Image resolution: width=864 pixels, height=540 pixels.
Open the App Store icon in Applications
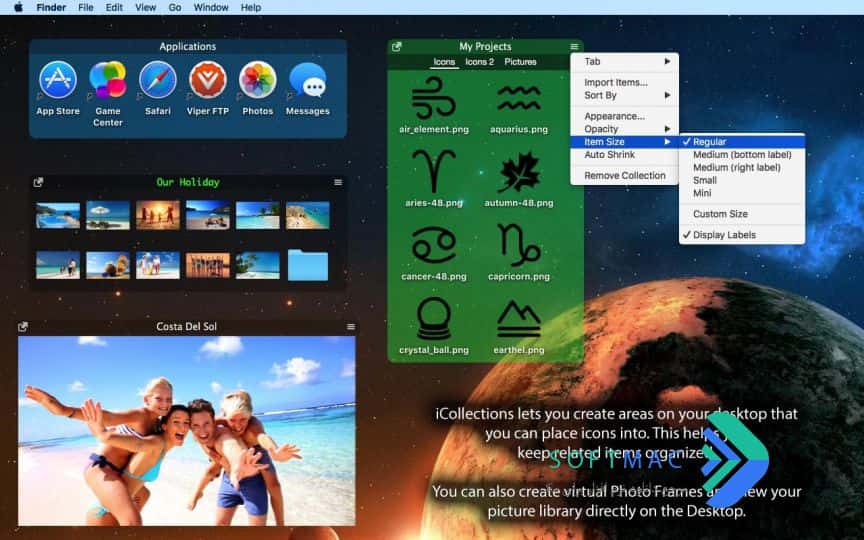58,80
